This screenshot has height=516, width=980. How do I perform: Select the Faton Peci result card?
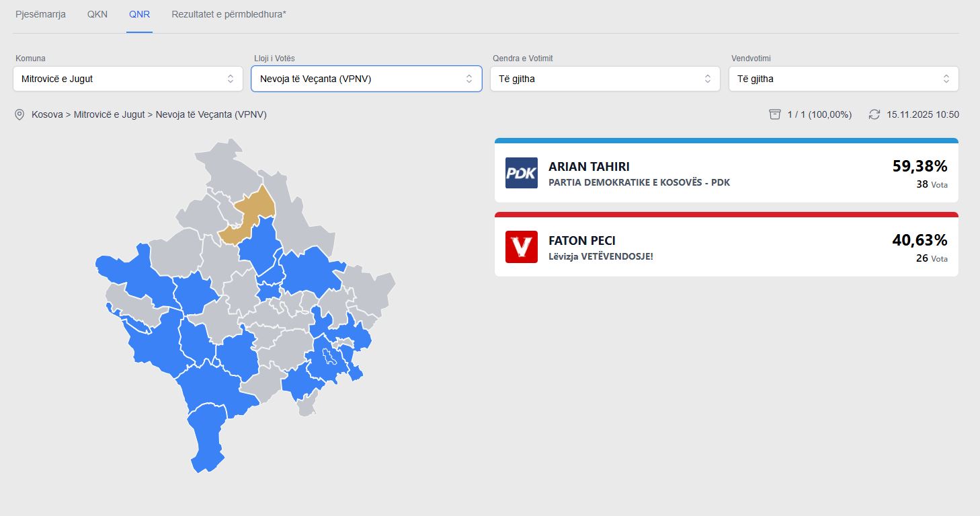click(726, 248)
